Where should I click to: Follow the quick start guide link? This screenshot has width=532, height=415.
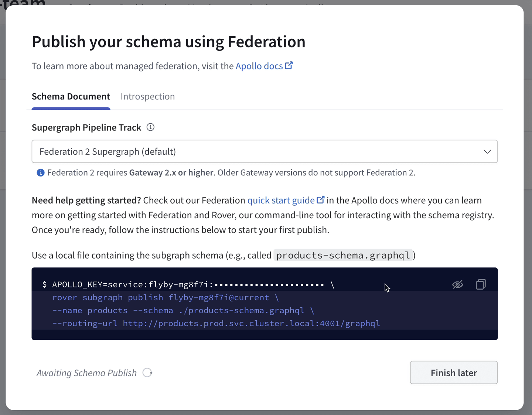282,200
